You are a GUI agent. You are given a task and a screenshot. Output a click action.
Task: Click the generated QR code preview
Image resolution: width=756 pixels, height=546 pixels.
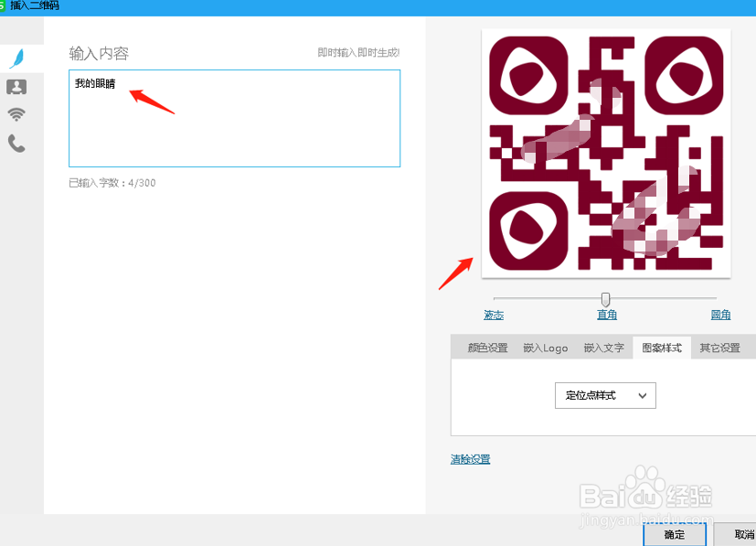coord(606,153)
